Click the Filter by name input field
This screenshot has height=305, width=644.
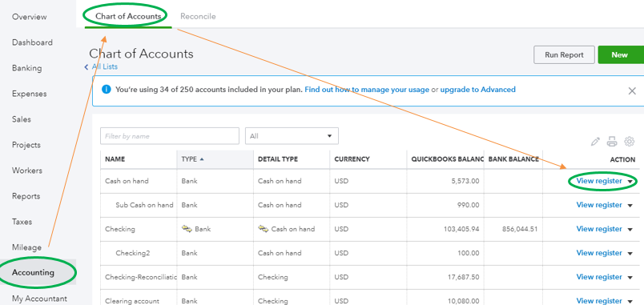[x=170, y=136]
